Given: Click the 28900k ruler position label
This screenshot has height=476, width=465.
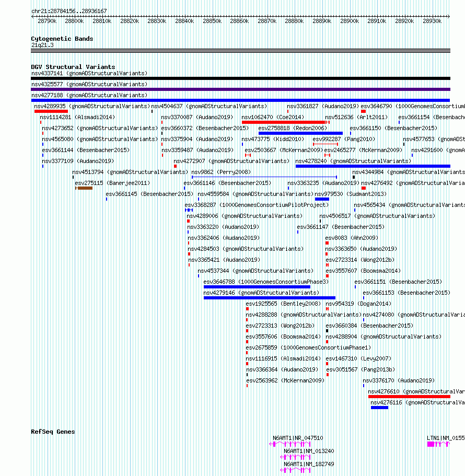Looking at the screenshot, I should (350, 21).
